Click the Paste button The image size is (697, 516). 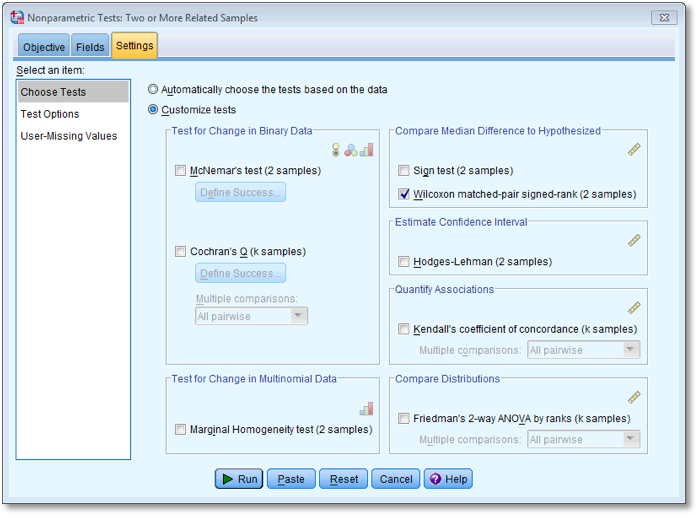(291, 479)
